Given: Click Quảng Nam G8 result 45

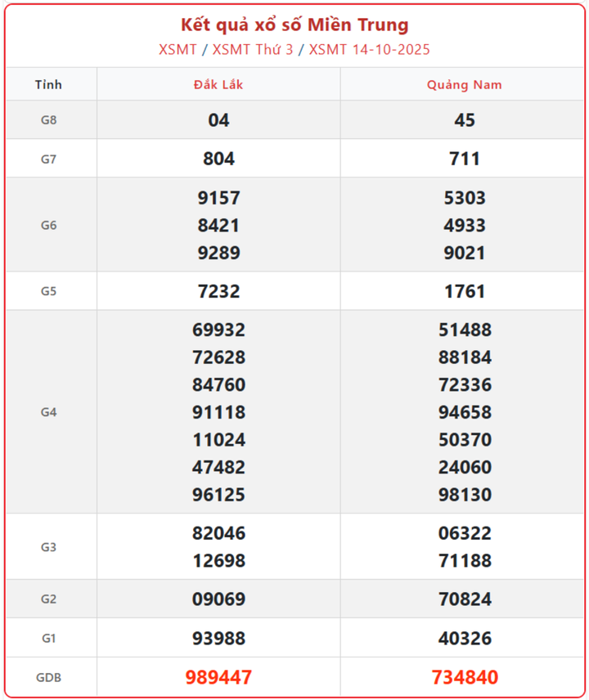Looking at the screenshot, I should click(x=464, y=120).
